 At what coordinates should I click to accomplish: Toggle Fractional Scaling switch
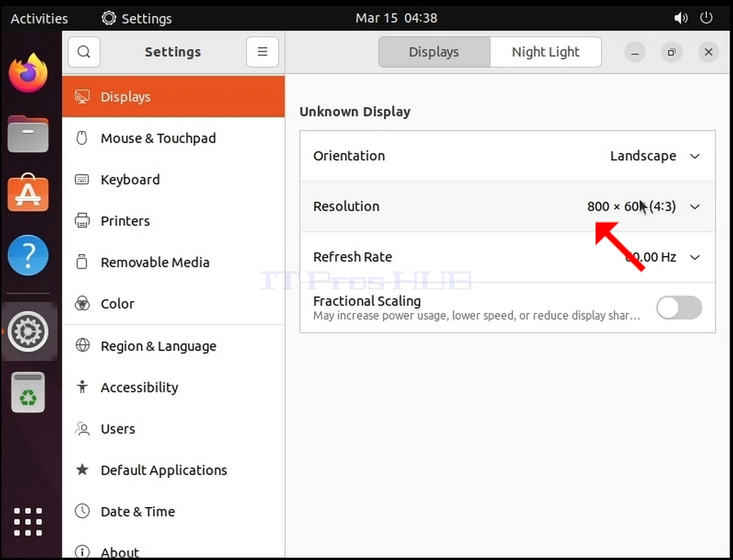click(x=679, y=308)
